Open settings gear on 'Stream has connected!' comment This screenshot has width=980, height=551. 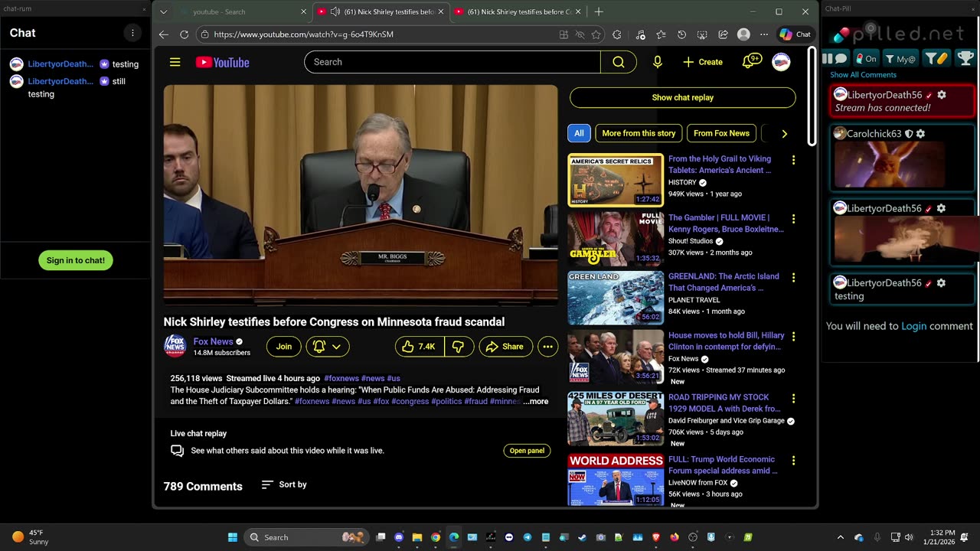point(941,95)
